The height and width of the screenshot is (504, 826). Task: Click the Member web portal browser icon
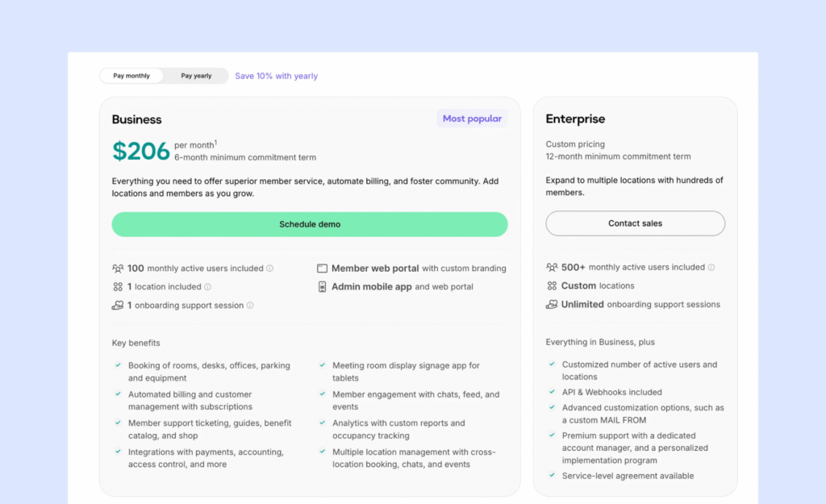[x=322, y=269]
